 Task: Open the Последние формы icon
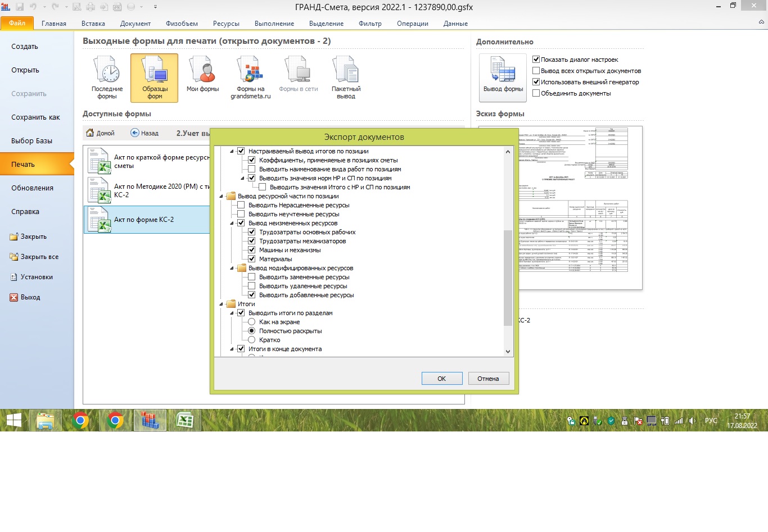[x=107, y=70]
